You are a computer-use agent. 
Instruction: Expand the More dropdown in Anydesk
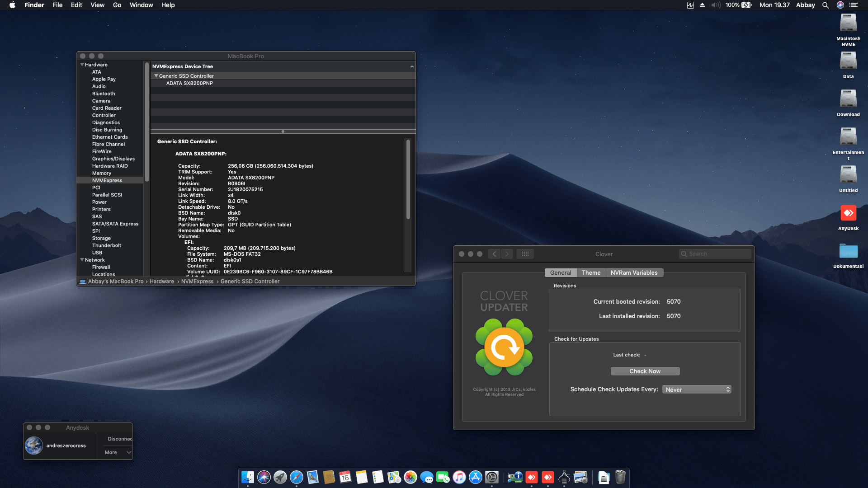tap(118, 452)
